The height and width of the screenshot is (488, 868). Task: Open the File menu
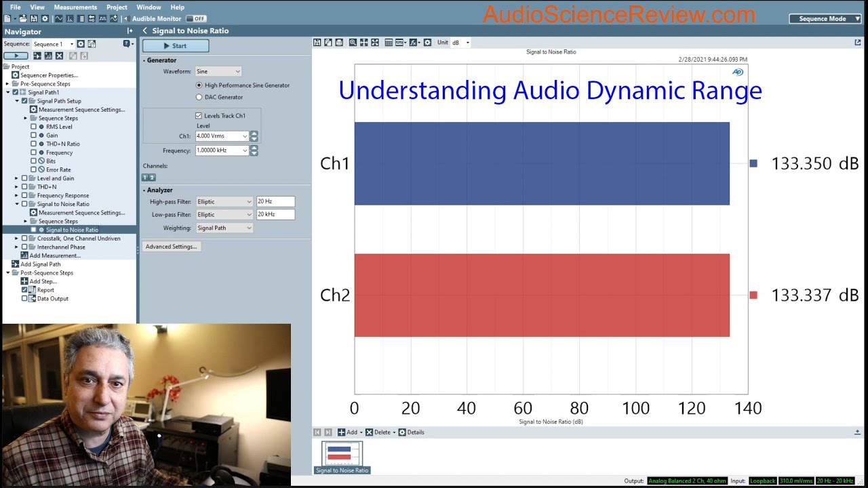(x=15, y=7)
